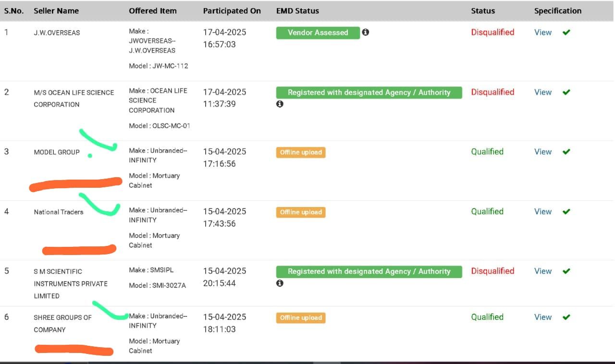The width and height of the screenshot is (615, 364).
Task: Click green checkmark in J.W.OVERSEAS row
Action: [566, 32]
